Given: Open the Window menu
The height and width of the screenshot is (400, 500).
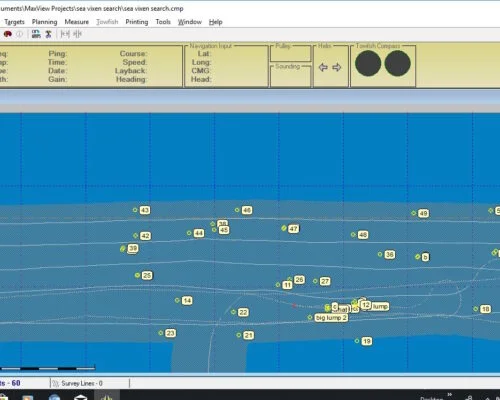Looking at the screenshot, I should click(x=190, y=22).
